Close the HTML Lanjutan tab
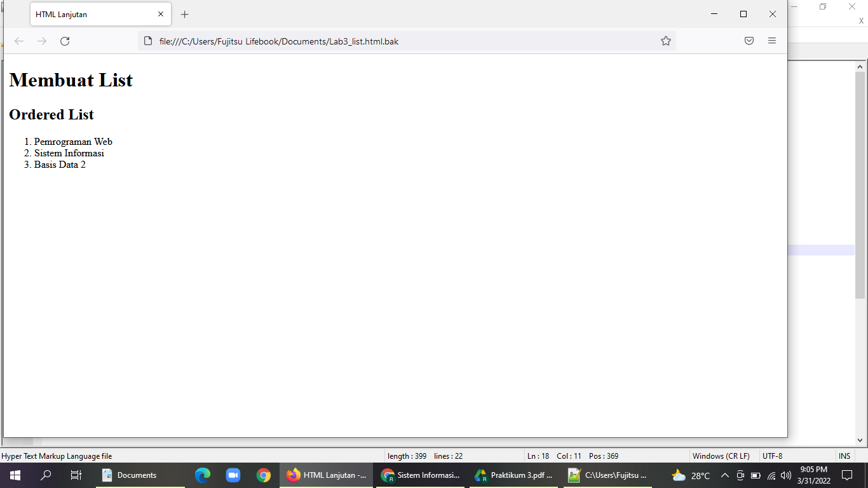868x488 pixels. pyautogui.click(x=161, y=14)
